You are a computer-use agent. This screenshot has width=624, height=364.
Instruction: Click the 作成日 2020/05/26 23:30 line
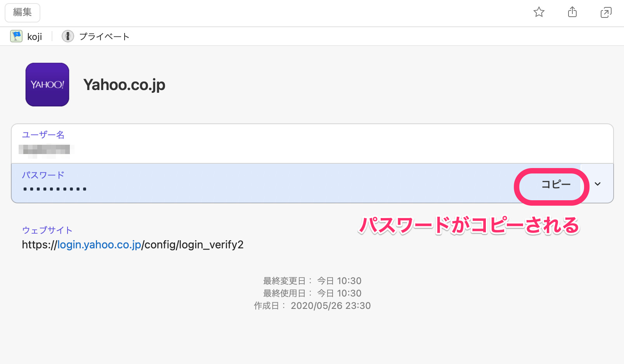(x=312, y=305)
